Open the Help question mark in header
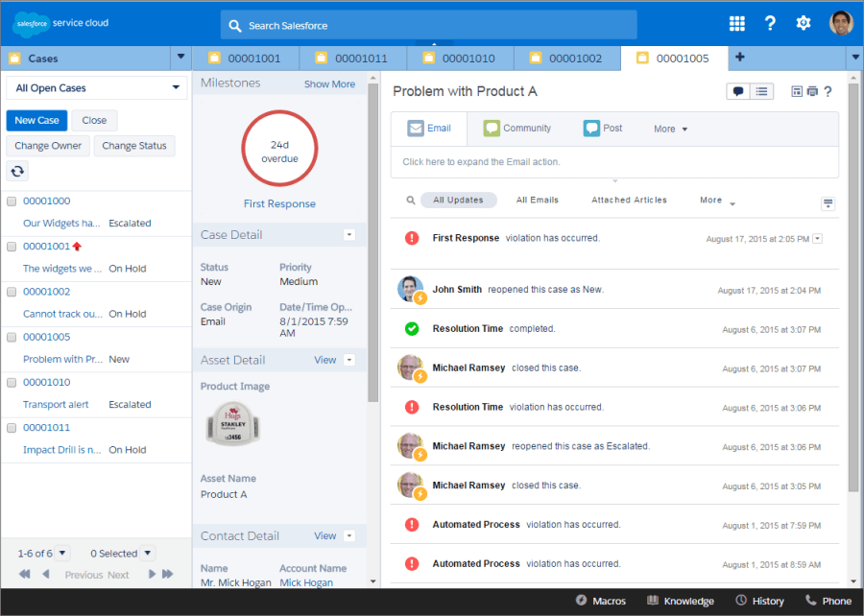This screenshot has height=616, width=864. [x=770, y=23]
